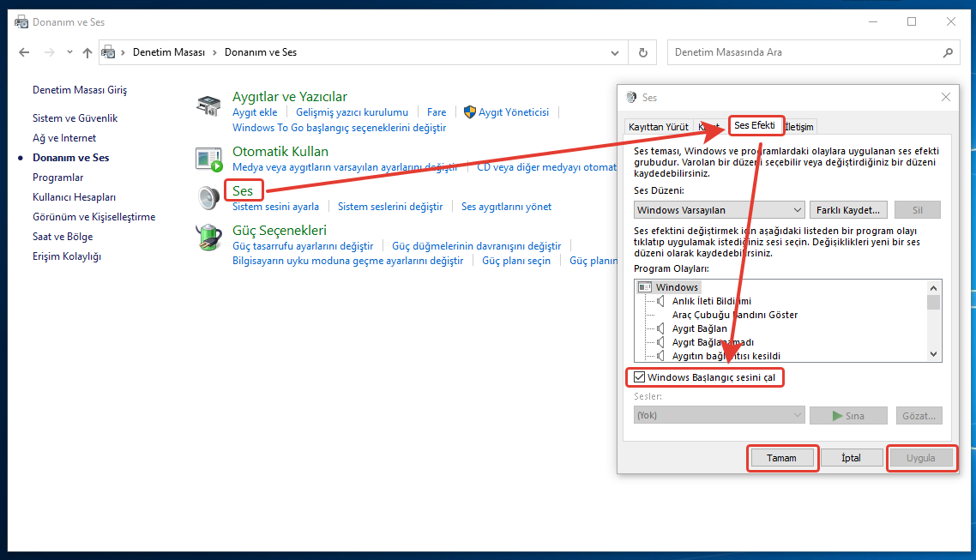Viewport: 976px width, 560px height.
Task: Select Aygıt Bağlan event in list
Action: point(699,328)
